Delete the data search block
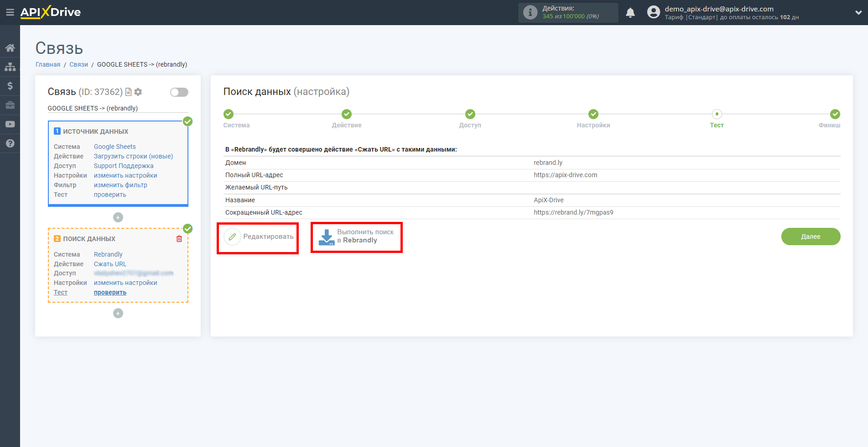This screenshot has height=447, width=868. pos(179,239)
